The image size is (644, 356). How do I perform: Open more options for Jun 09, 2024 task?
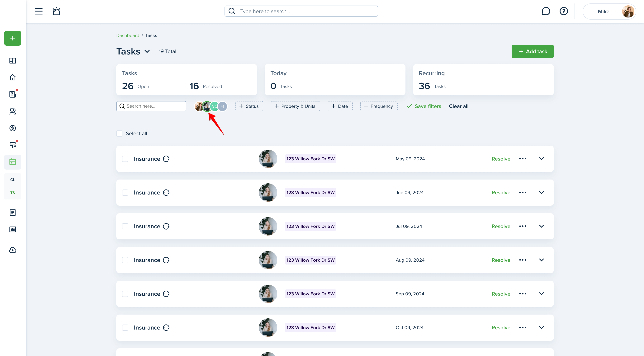coord(523,193)
